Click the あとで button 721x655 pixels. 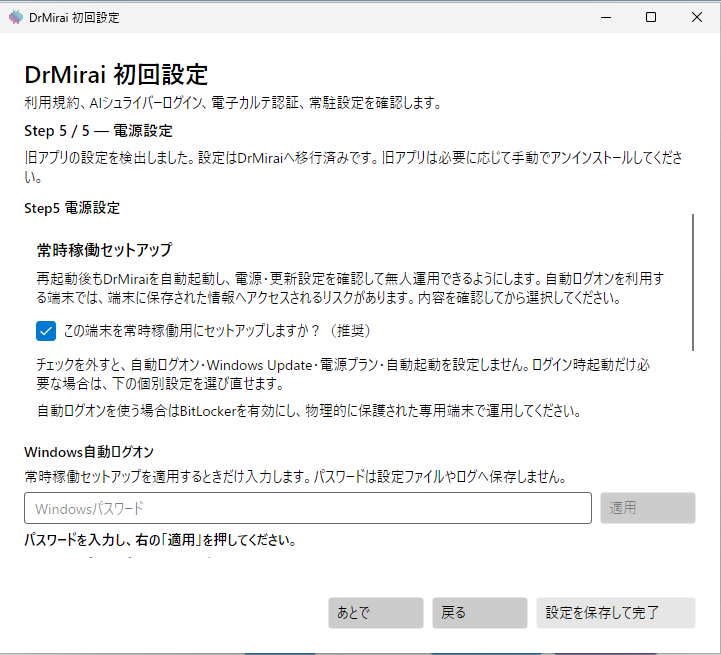pyautogui.click(x=376, y=613)
